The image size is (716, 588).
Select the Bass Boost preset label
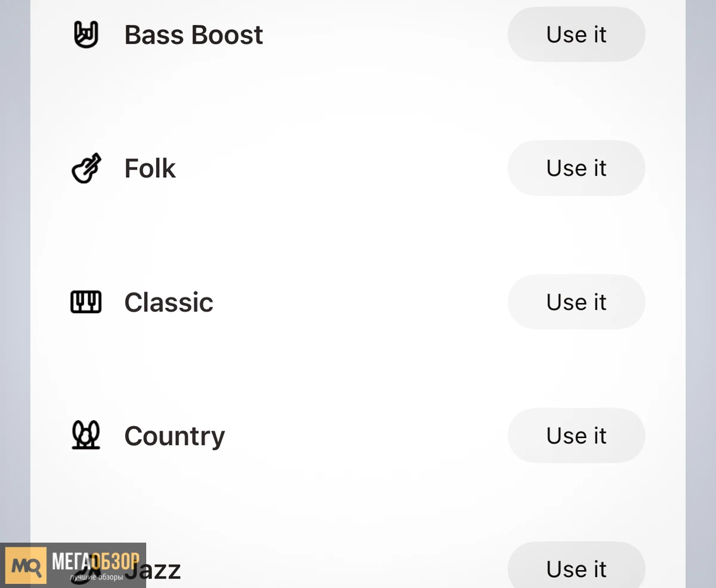pyautogui.click(x=193, y=35)
